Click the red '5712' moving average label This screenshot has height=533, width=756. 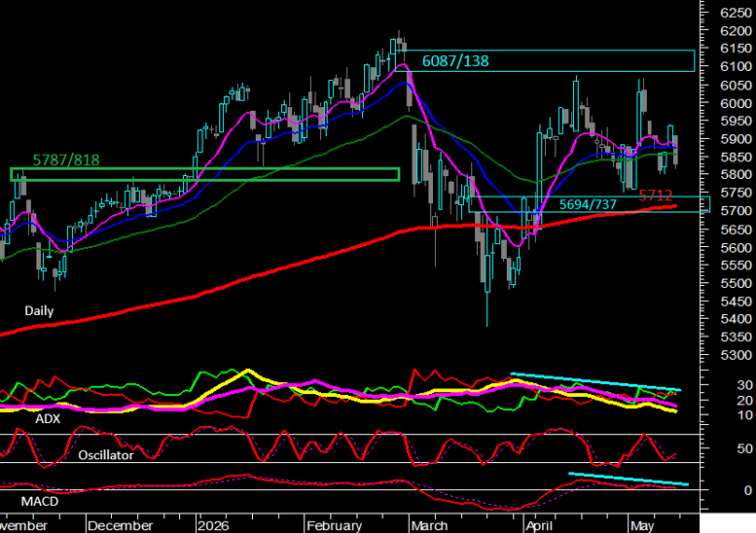[x=655, y=195]
